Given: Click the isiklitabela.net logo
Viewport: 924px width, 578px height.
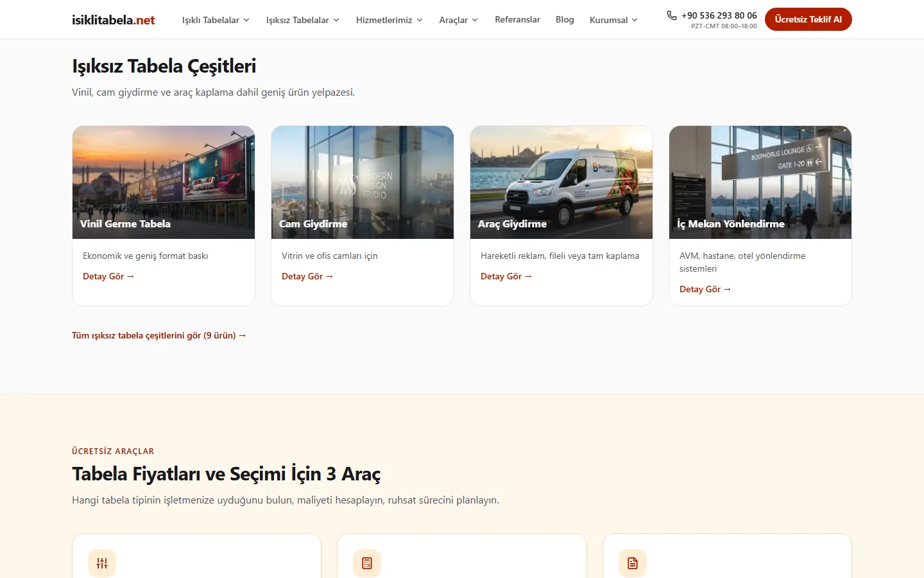Looking at the screenshot, I should coord(113,20).
